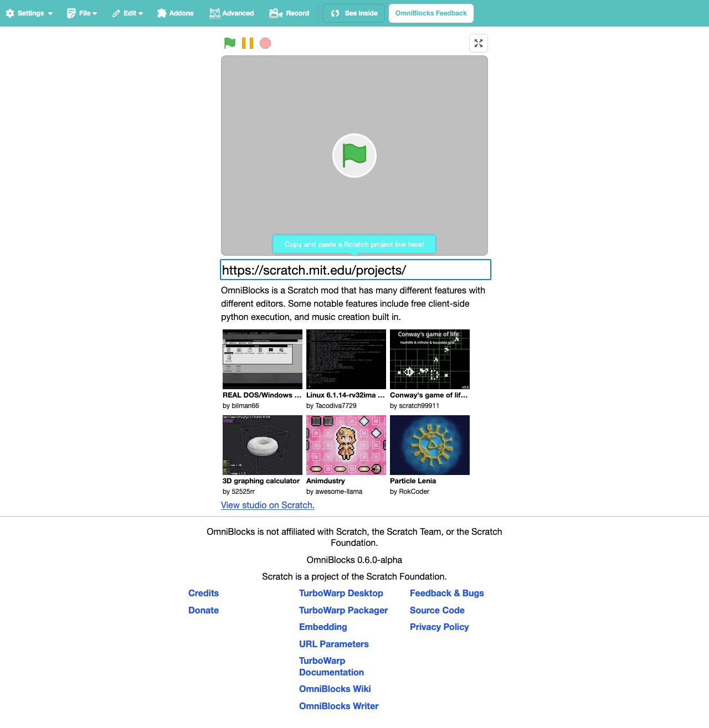The height and width of the screenshot is (728, 709).
Task: Start project via large center green flag
Action: point(354,156)
